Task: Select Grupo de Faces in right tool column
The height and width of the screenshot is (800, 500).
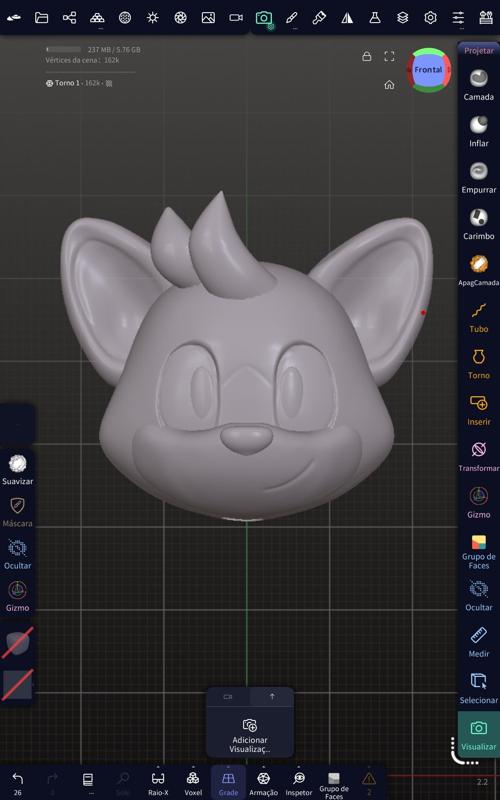Action: point(479,551)
